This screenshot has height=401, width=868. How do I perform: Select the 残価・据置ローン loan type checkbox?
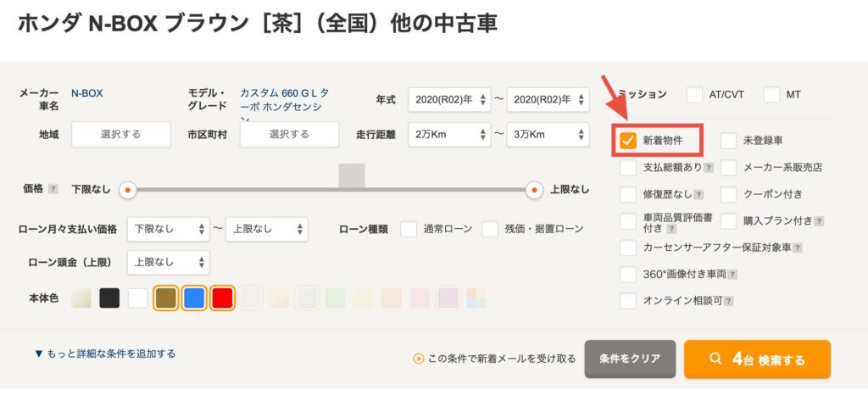pos(490,229)
